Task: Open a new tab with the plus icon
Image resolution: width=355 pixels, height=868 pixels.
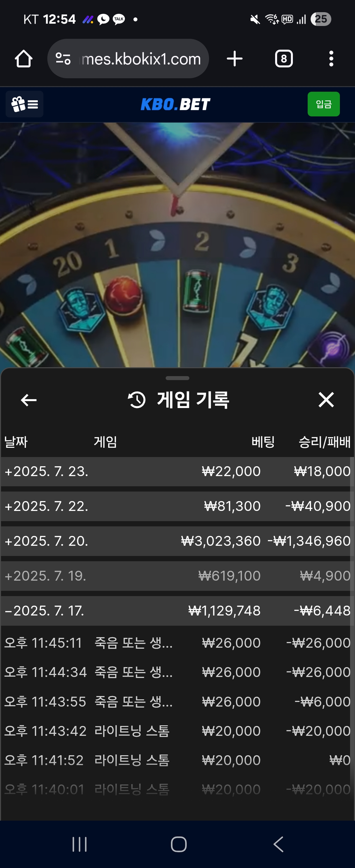Action: [234, 59]
